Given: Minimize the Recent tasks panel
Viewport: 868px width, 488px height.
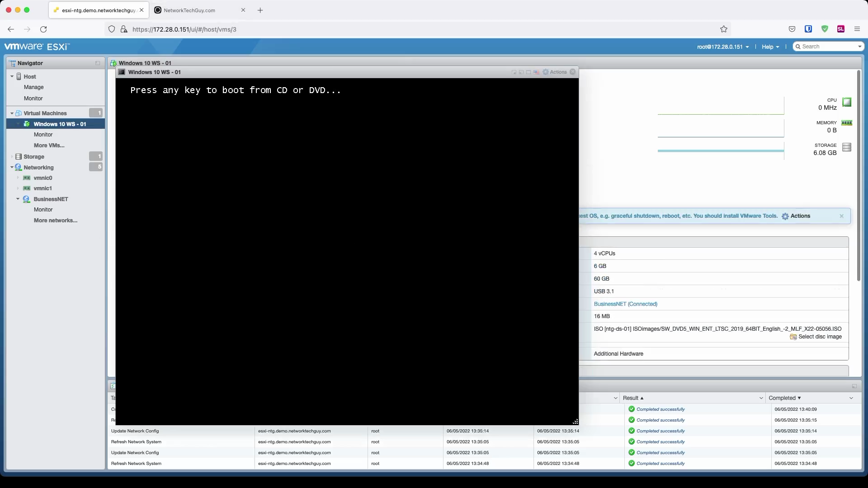Looking at the screenshot, I should click(854, 386).
